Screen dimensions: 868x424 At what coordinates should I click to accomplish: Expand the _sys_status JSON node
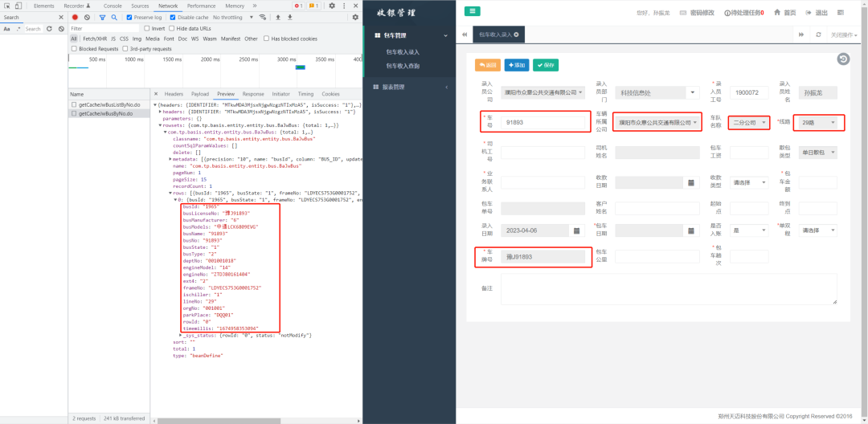181,335
